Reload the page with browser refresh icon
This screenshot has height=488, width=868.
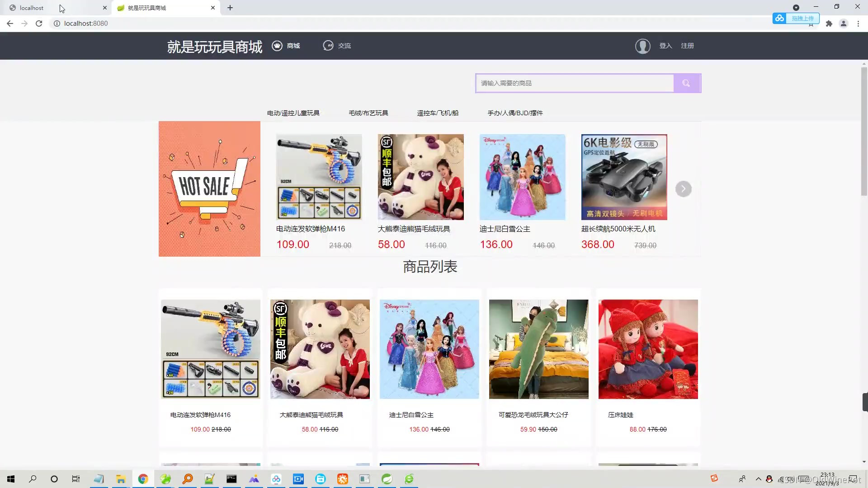39,23
